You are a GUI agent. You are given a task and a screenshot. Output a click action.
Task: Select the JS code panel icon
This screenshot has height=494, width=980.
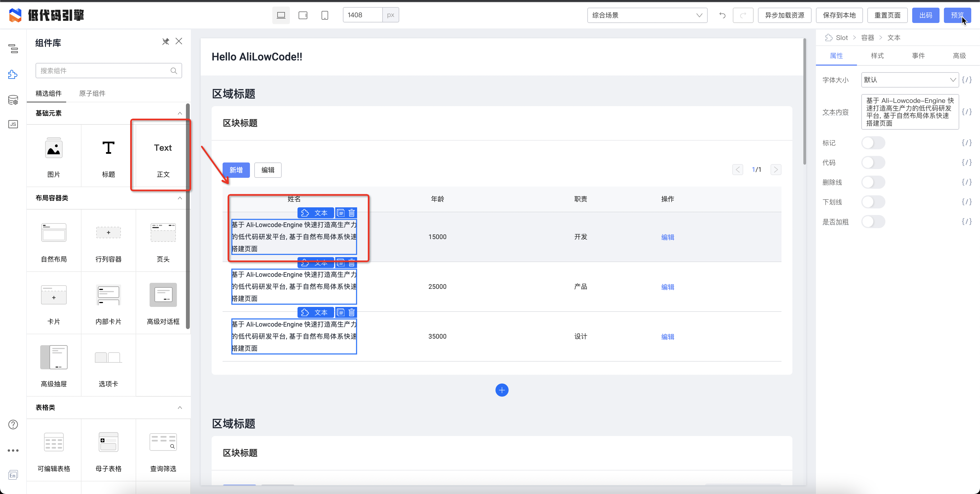pos(13,124)
